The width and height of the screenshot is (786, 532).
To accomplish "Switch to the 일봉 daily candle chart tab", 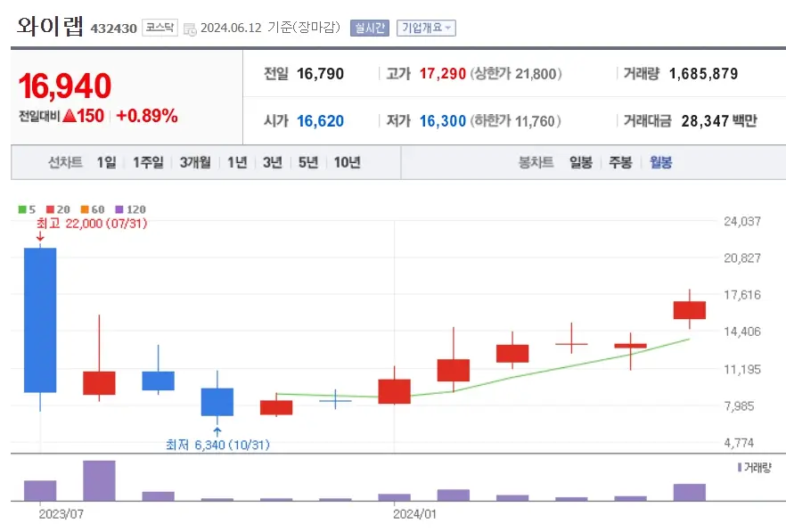I will (582, 163).
